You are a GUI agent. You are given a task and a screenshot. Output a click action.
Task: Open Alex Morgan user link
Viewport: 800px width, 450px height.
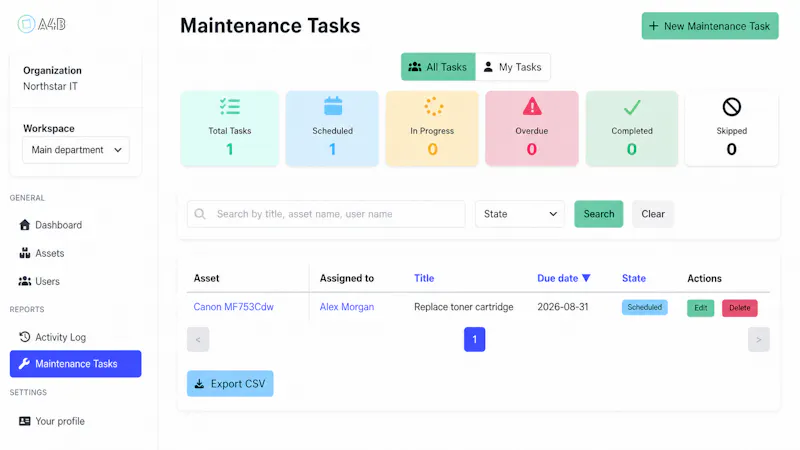(346, 307)
